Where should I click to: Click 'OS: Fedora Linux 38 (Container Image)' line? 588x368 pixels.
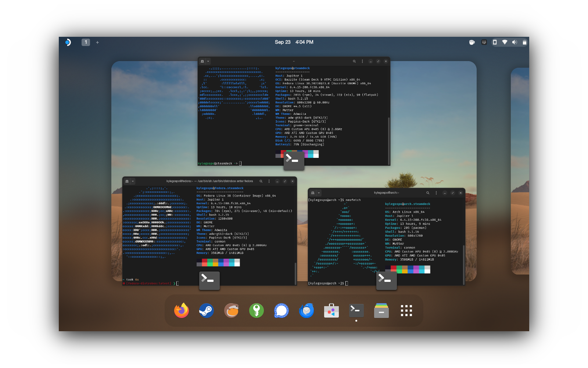pos(236,196)
